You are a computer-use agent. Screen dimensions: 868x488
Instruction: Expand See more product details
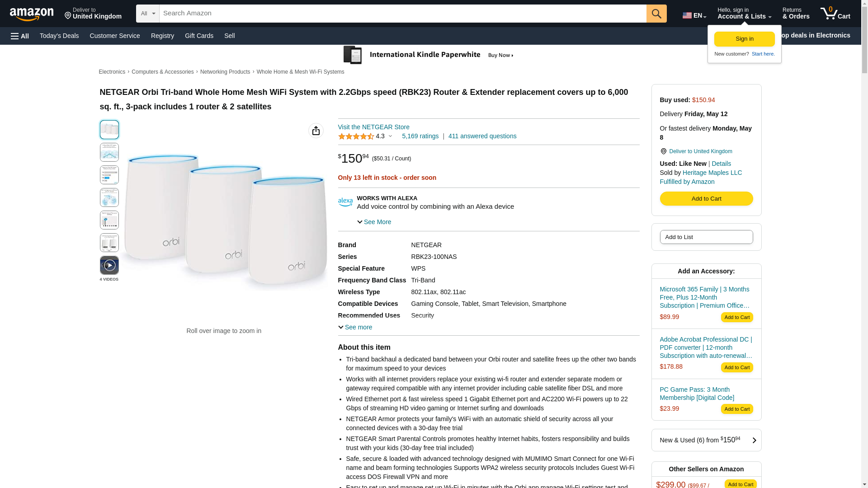[x=355, y=327]
